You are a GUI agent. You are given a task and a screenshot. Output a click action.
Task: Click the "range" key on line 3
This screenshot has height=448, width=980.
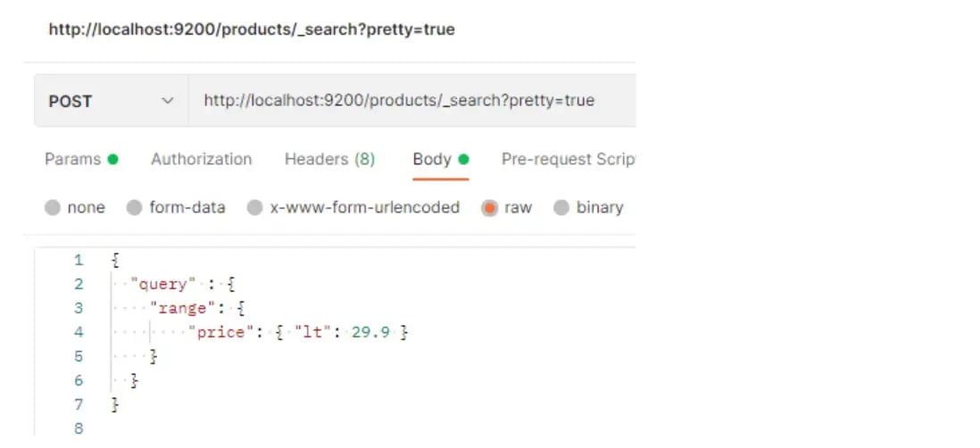(181, 309)
